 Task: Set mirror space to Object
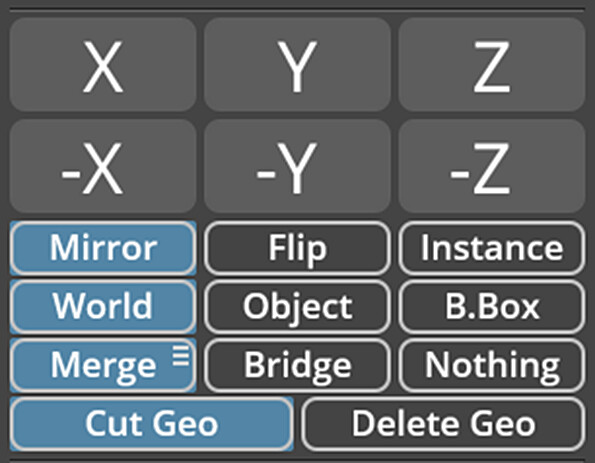tap(297, 307)
